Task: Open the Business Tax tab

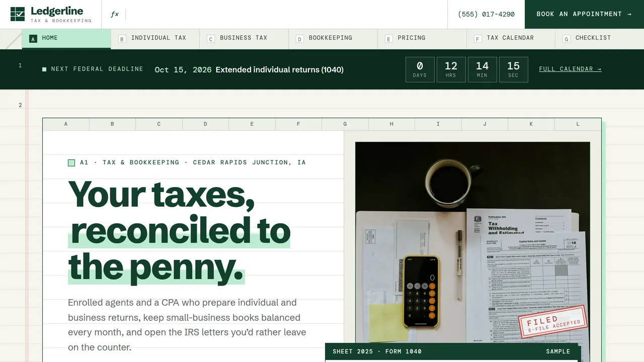Action: point(244,39)
